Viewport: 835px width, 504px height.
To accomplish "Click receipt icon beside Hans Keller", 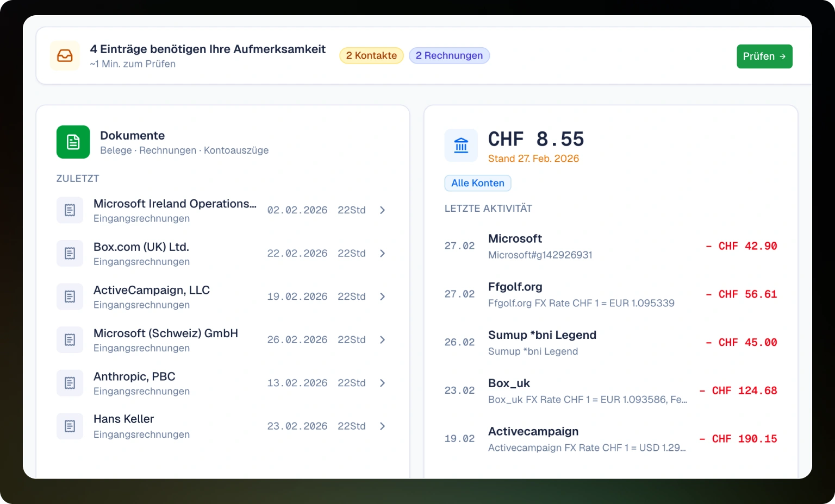I will [x=70, y=426].
